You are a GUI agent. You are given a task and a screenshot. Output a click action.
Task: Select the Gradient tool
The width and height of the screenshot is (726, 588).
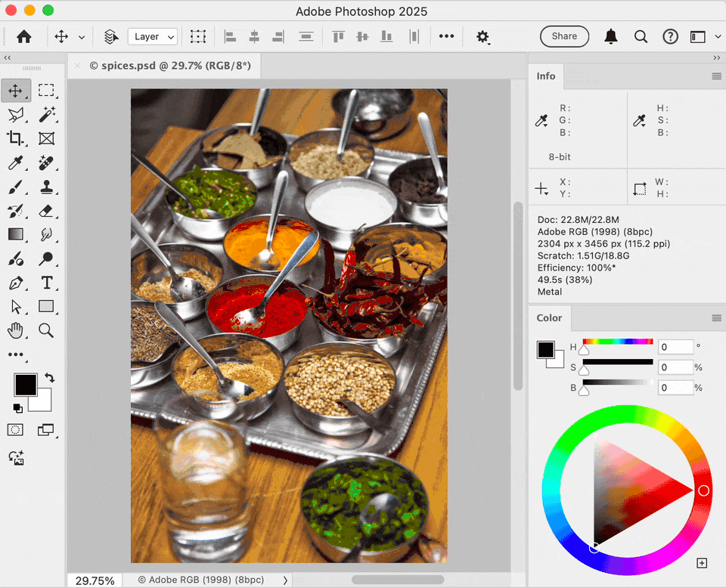tap(16, 234)
